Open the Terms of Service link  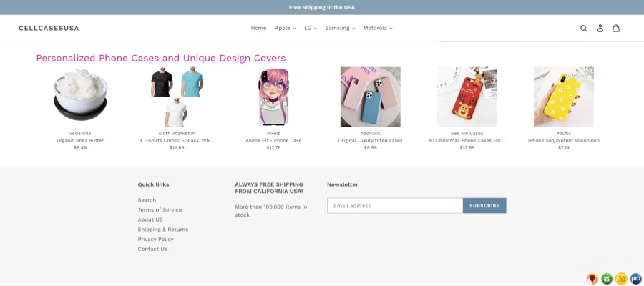coord(160,210)
